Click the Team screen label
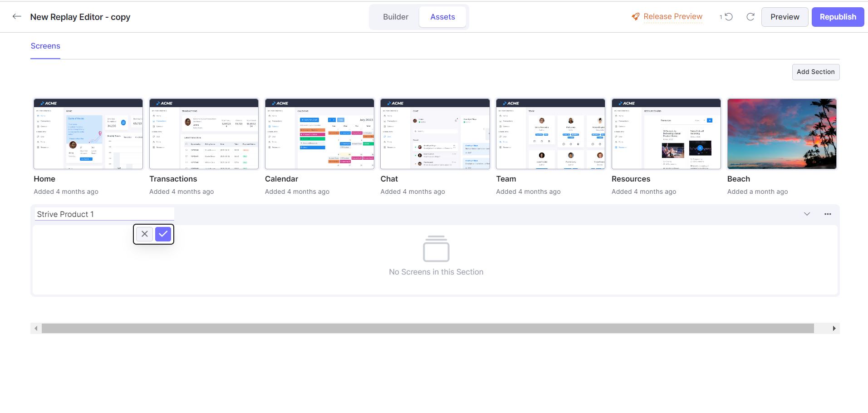The image size is (868, 413). click(x=506, y=179)
